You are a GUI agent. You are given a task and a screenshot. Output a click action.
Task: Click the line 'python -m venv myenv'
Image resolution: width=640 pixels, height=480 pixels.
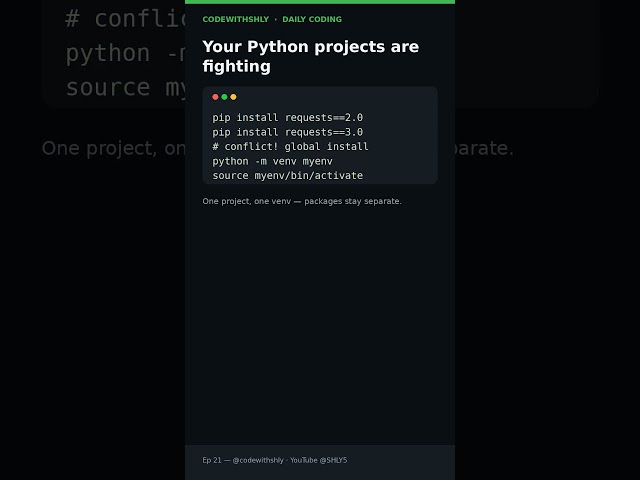[x=272, y=161]
